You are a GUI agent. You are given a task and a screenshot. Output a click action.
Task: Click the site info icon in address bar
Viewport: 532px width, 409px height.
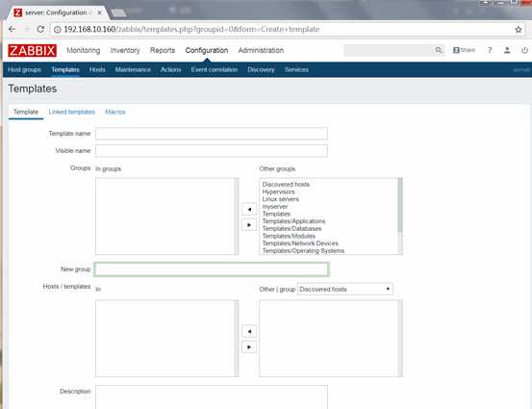58,30
